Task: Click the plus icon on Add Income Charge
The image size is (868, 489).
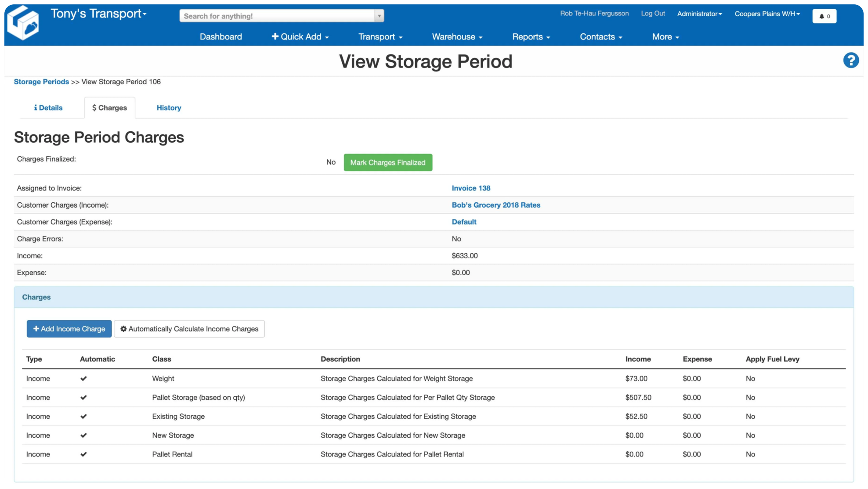Action: point(36,328)
